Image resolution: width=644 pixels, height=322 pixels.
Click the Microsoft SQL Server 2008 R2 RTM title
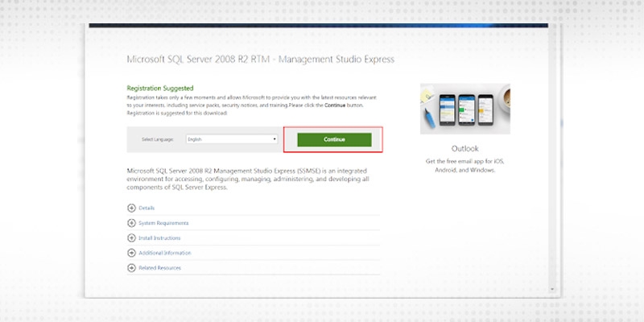[260, 59]
